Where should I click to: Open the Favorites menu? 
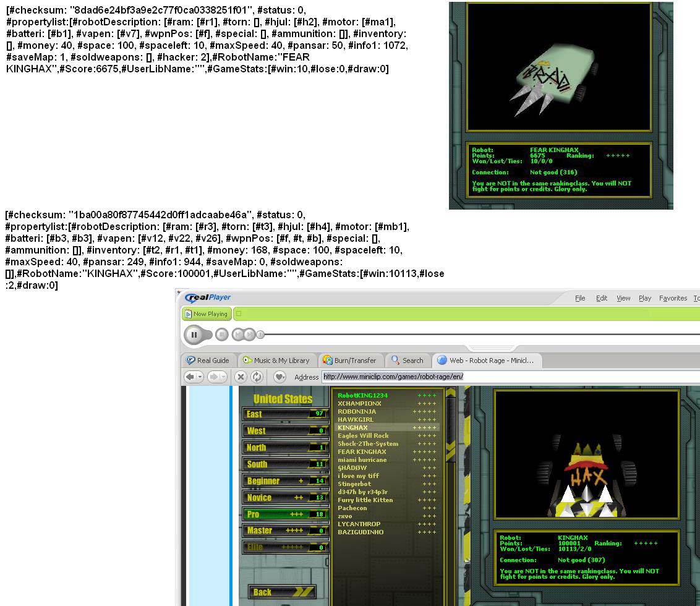[673, 298]
